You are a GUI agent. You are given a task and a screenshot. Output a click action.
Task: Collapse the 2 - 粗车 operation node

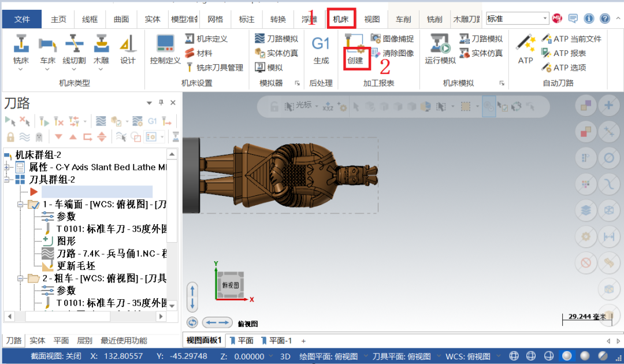pyautogui.click(x=20, y=278)
